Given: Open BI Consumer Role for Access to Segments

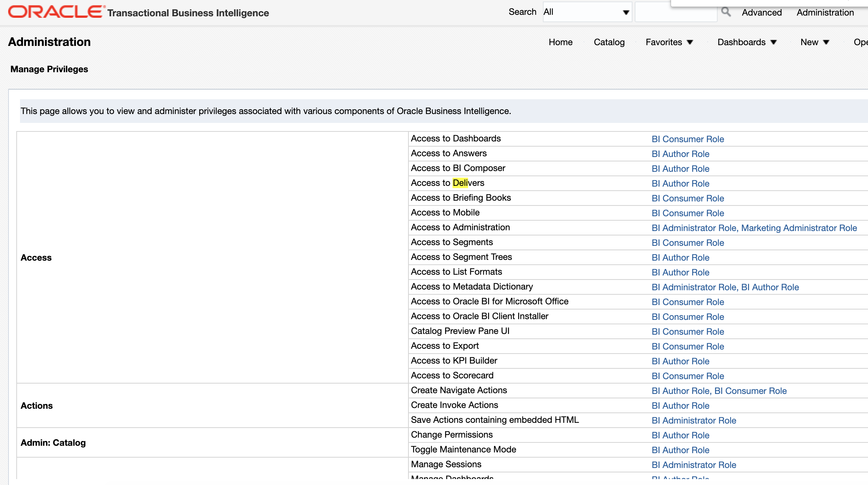Looking at the screenshot, I should pyautogui.click(x=688, y=243).
